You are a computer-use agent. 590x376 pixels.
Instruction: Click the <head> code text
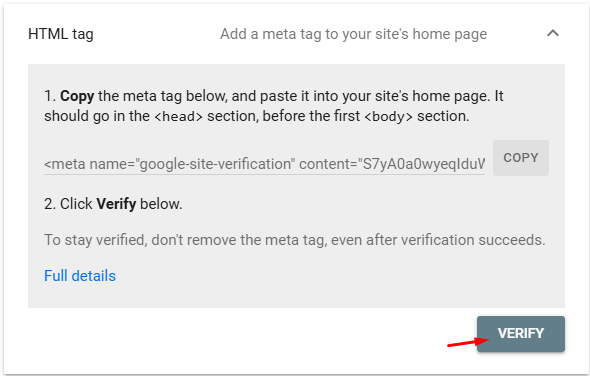coord(178,117)
